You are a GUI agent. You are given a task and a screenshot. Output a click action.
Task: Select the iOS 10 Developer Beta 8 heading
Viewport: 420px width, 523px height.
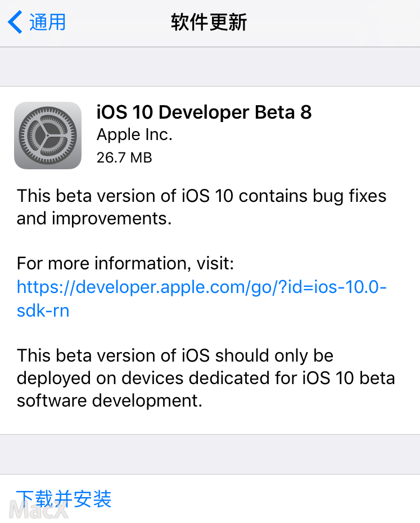coord(204,112)
